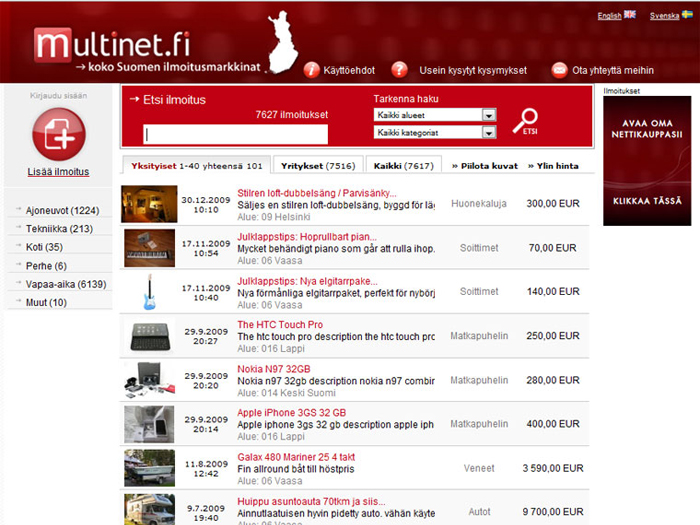The height and width of the screenshot is (525, 700).
Task: Click the red add-listing plus icon
Action: click(x=58, y=134)
